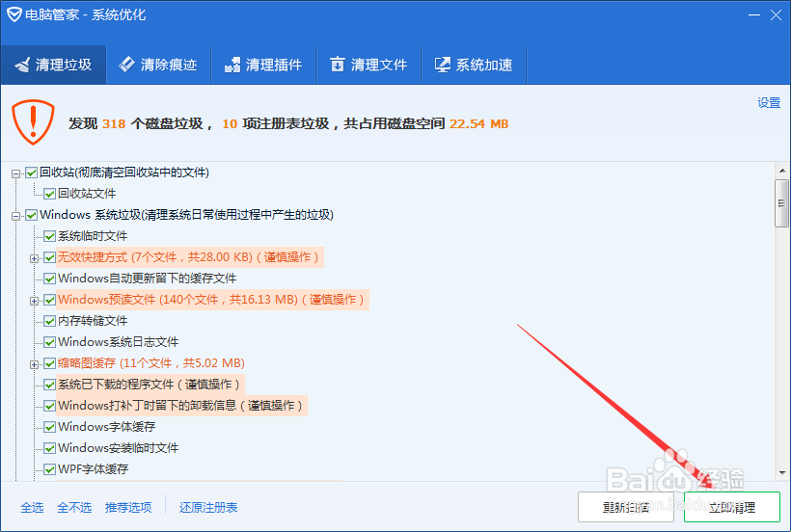Open the 清理插件 tab
Image resolution: width=791 pixels, height=532 pixels.
point(263,65)
